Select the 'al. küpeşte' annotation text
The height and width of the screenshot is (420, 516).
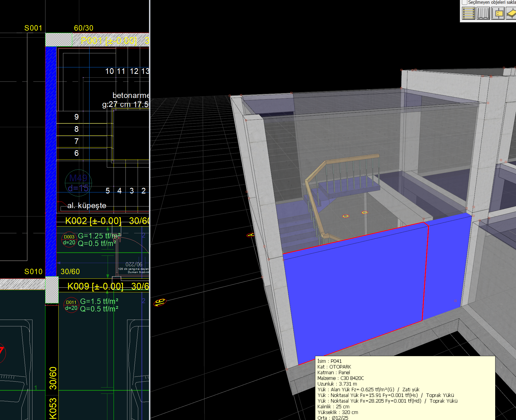click(87, 206)
